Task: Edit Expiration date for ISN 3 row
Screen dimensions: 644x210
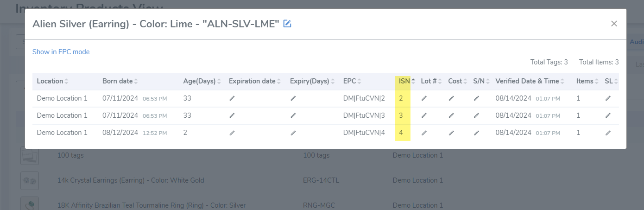Action: [x=232, y=115]
